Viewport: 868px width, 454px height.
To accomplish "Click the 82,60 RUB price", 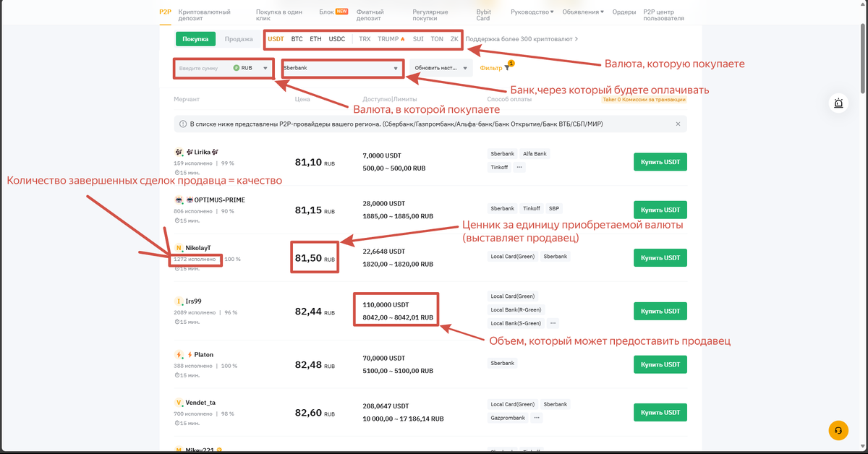I will tap(315, 412).
